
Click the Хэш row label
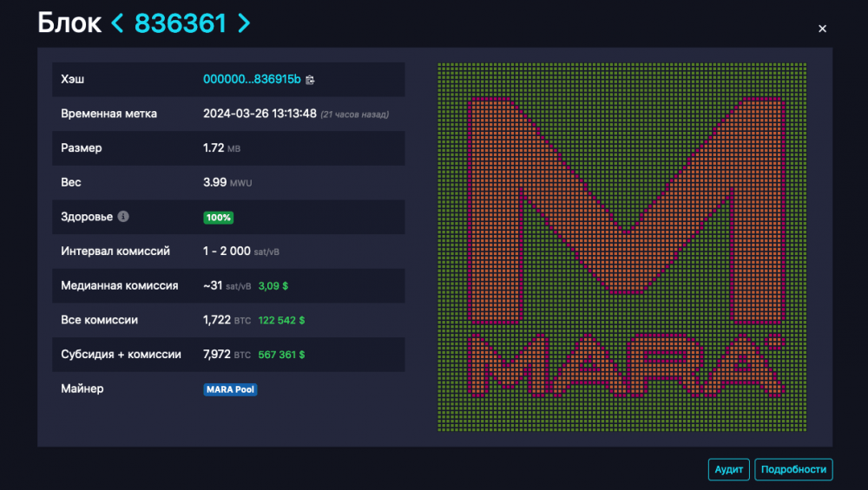point(73,79)
